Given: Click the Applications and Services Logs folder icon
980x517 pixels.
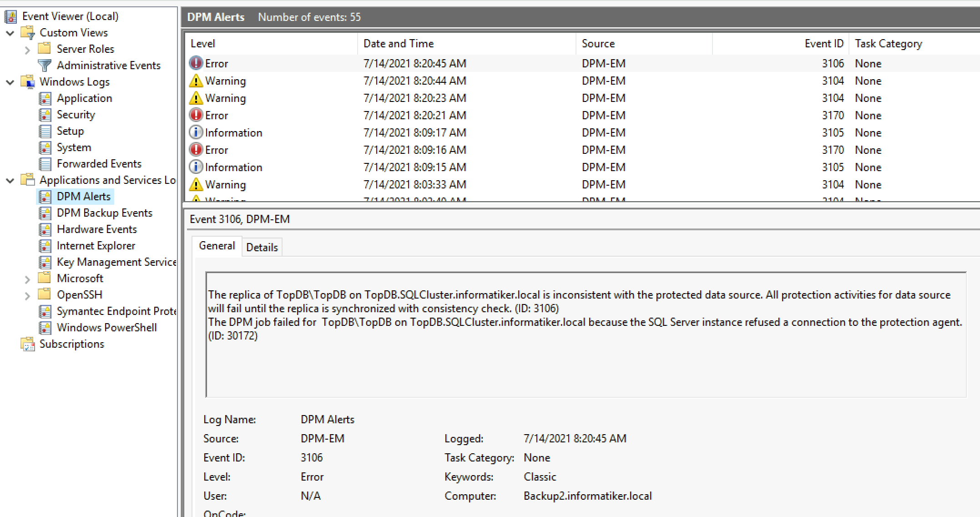Looking at the screenshot, I should coord(28,180).
